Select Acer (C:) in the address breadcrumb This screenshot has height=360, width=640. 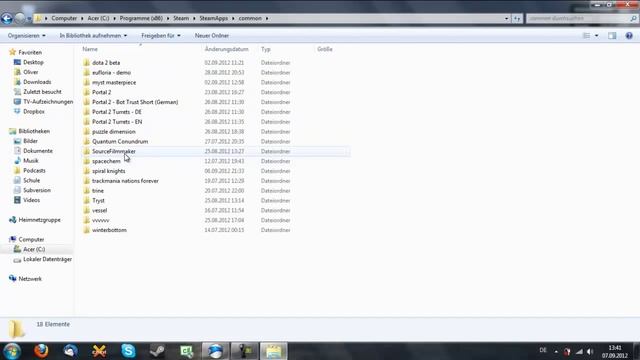(x=98, y=18)
